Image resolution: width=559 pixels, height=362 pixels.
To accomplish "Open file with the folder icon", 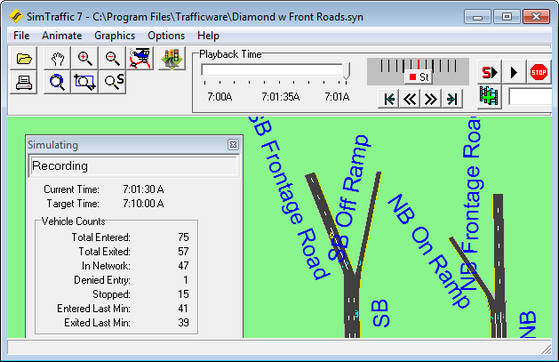I will click(x=24, y=58).
